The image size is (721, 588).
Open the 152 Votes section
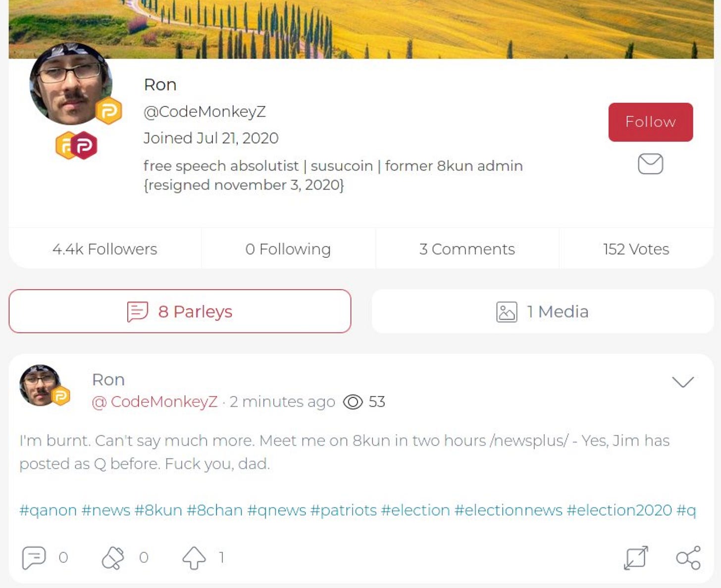[636, 249]
